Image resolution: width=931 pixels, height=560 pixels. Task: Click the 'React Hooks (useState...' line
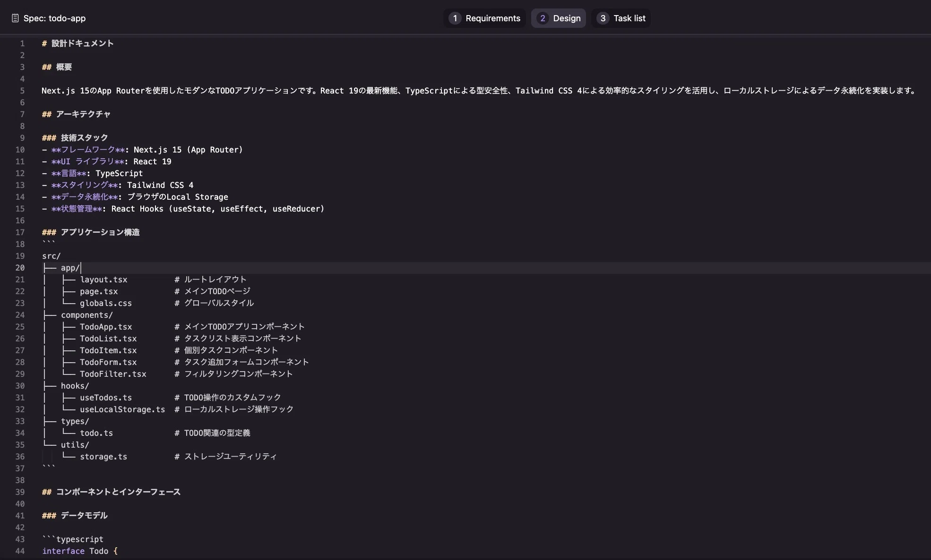point(183,209)
